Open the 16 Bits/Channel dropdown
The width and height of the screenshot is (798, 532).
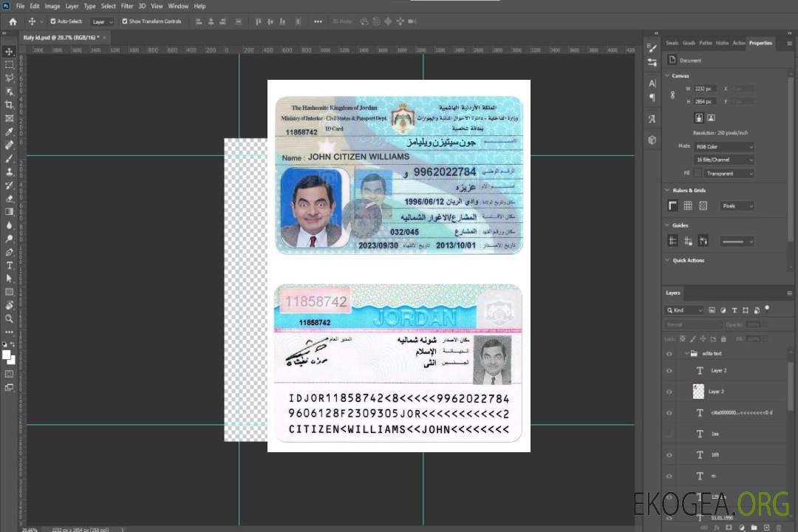(723, 160)
